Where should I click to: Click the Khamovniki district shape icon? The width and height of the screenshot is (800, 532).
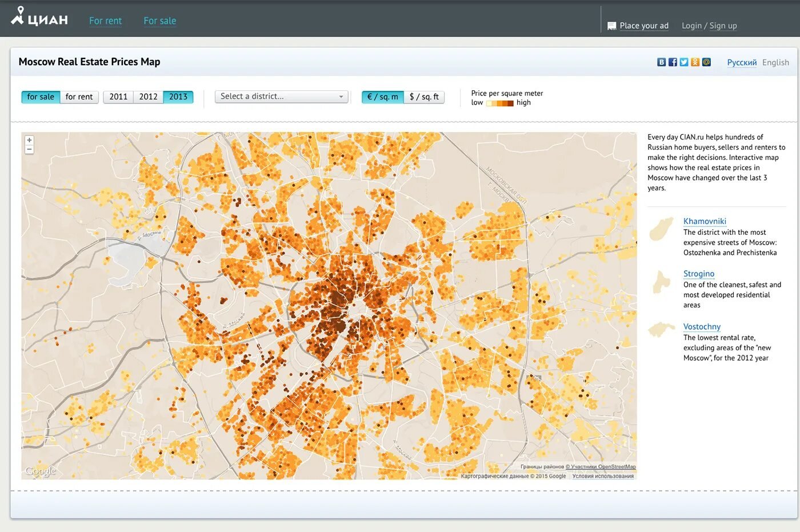[661, 229]
